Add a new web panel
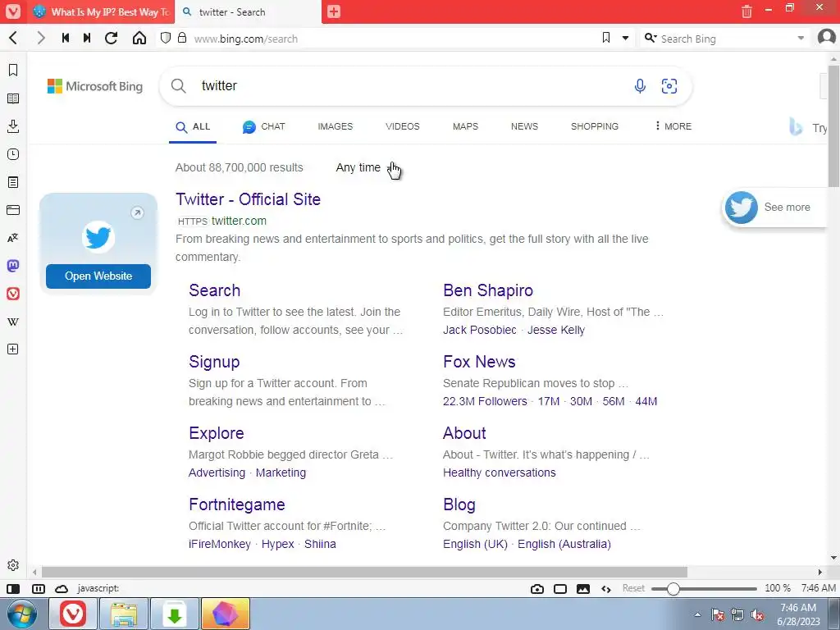840x630 pixels. point(13,349)
